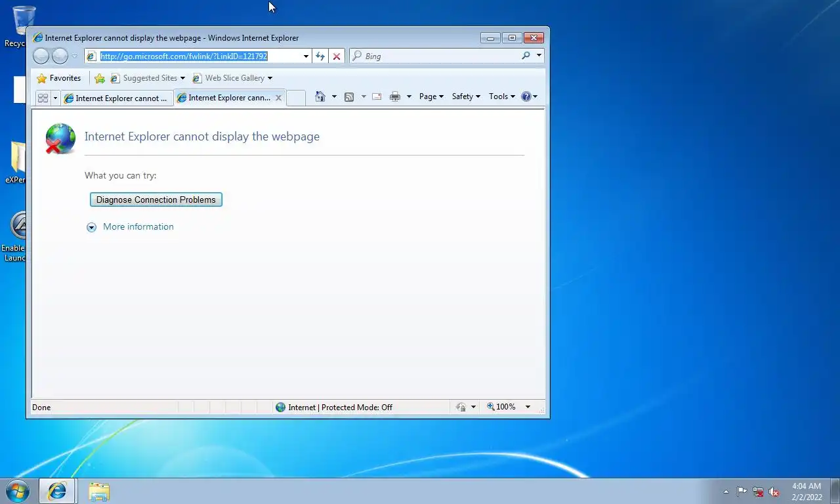Open Windows Explorer from taskbar

[x=99, y=491]
